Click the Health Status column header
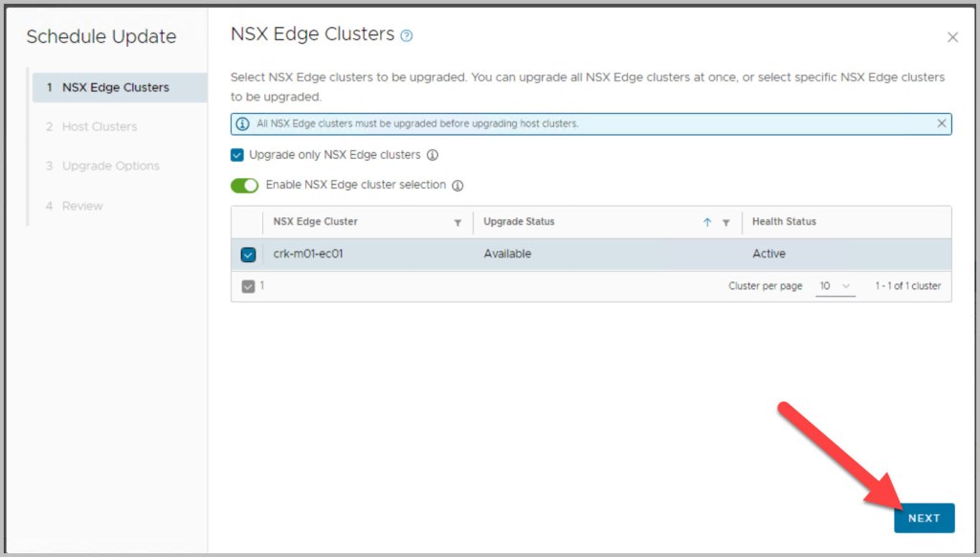This screenshot has width=980, height=557. (784, 221)
